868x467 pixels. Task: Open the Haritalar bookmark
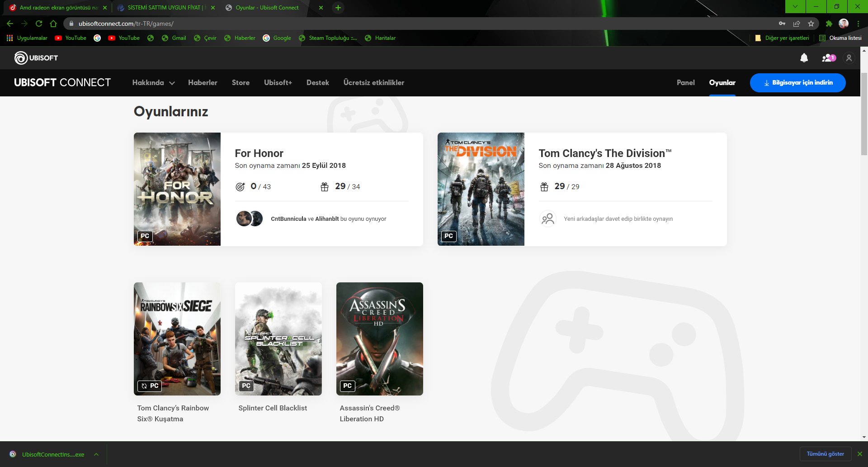[380, 38]
